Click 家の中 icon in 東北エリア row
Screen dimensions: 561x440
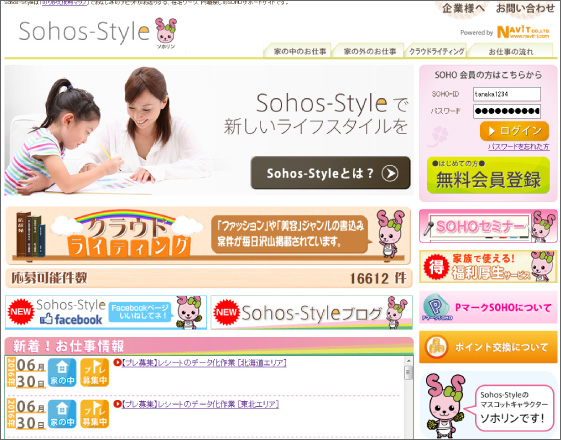click(62, 414)
